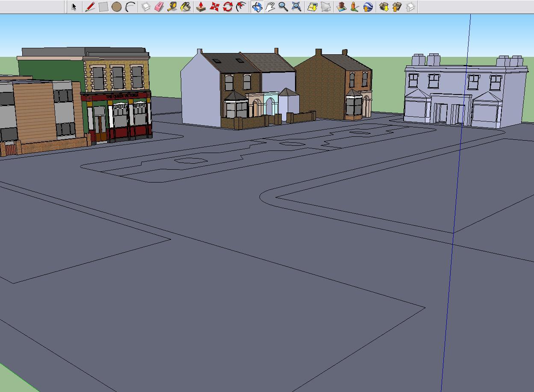The height and width of the screenshot is (392, 534).
Task: Activate the Paint Bucket tool
Action: (x=186, y=7)
